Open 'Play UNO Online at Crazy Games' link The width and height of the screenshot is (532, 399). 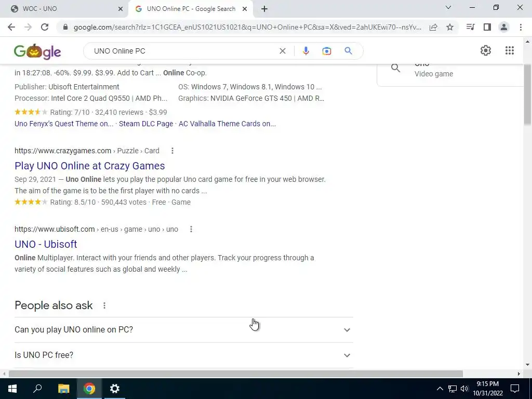[89, 166]
